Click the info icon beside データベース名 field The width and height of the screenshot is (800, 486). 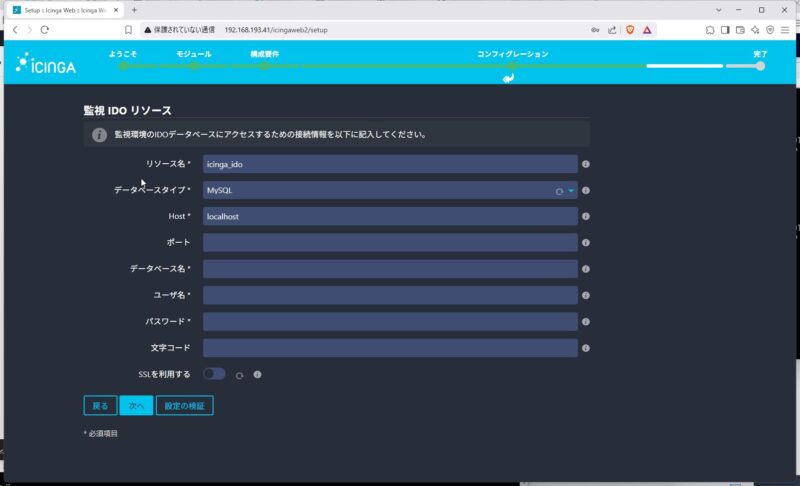586,269
